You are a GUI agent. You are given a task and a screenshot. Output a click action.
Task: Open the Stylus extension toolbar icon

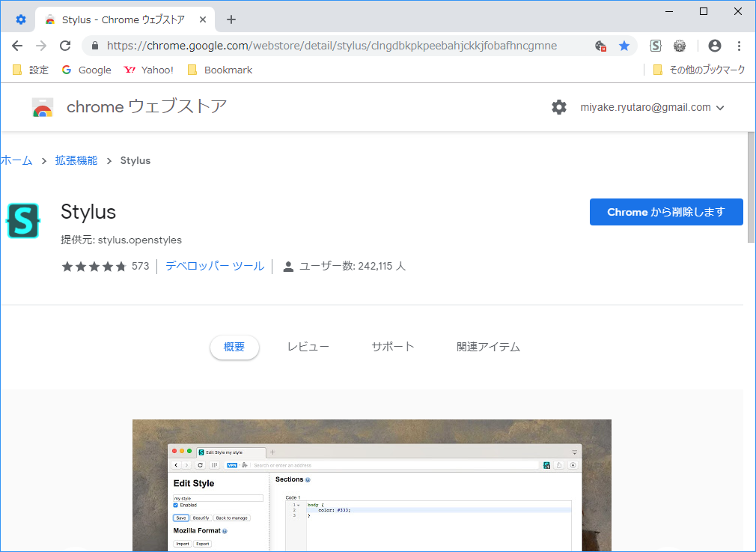pyautogui.click(x=656, y=46)
